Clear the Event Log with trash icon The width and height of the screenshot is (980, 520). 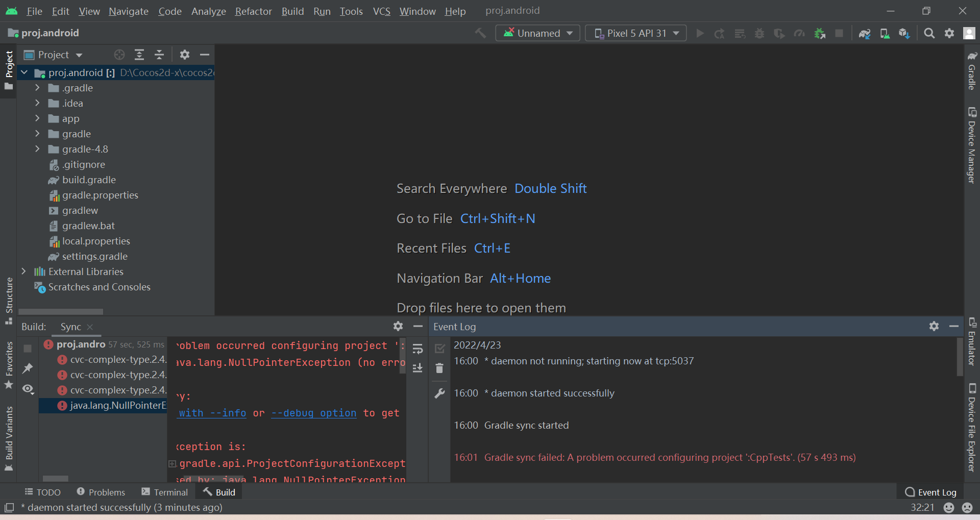(439, 368)
